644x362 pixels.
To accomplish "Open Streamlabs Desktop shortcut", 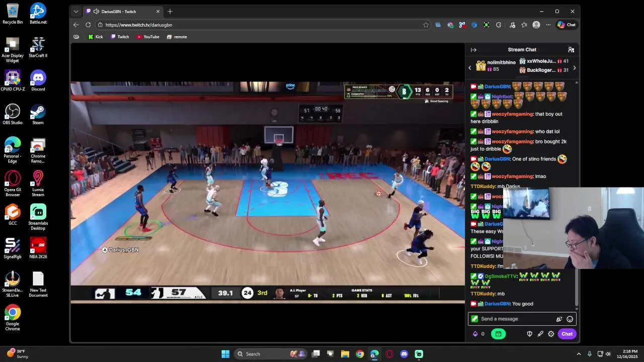I will [x=38, y=217].
